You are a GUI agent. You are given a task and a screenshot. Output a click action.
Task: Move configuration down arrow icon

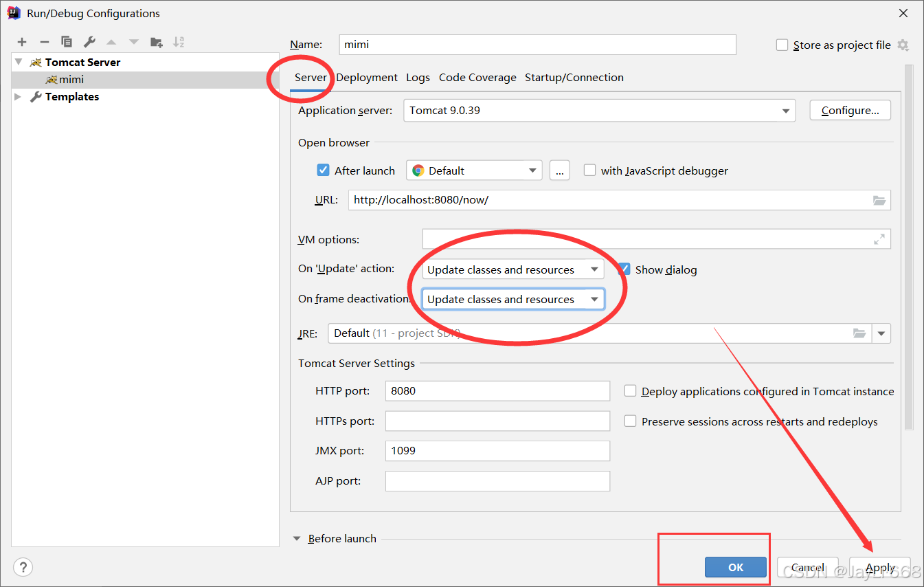(134, 42)
